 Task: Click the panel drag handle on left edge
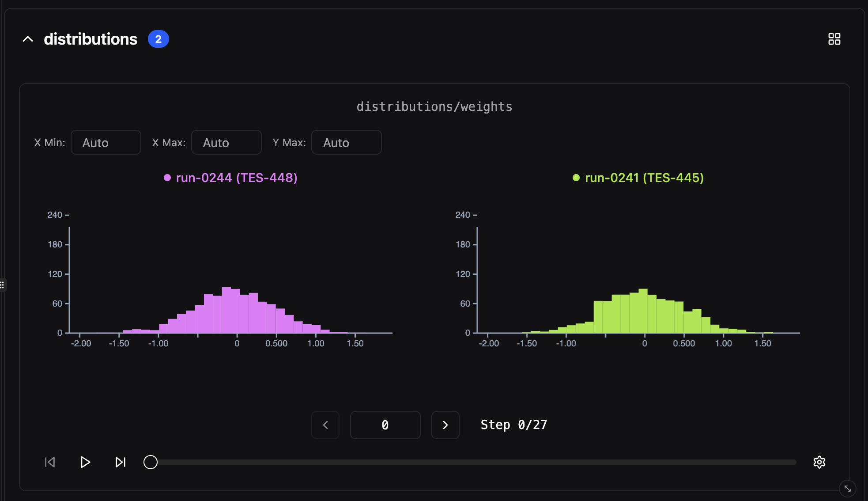[x=3, y=285]
